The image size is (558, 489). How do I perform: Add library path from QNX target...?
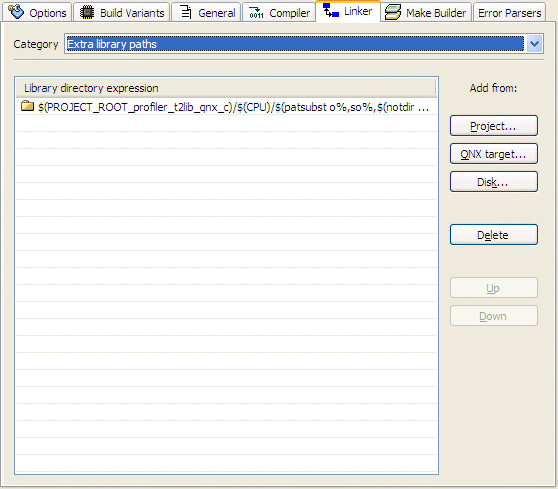(494, 154)
